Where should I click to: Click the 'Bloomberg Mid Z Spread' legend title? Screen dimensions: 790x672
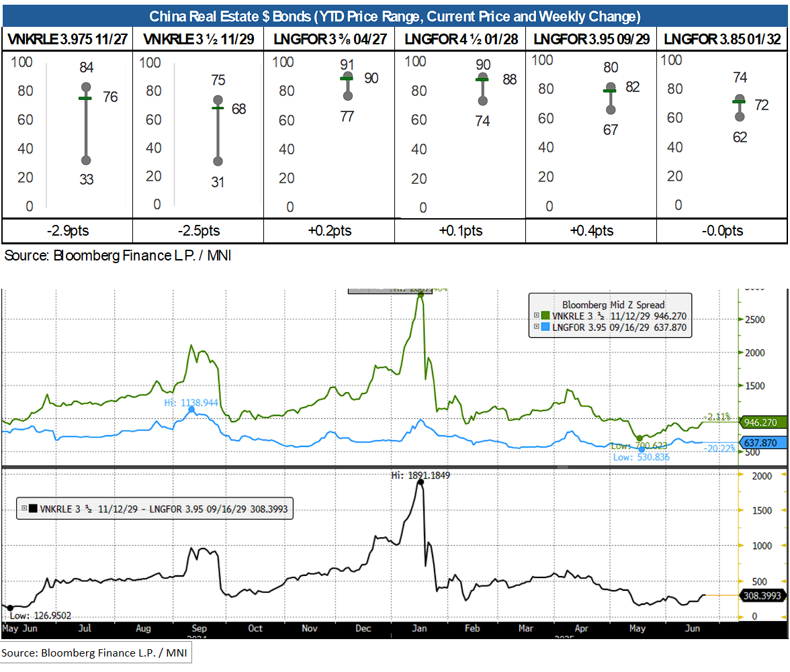(613, 305)
